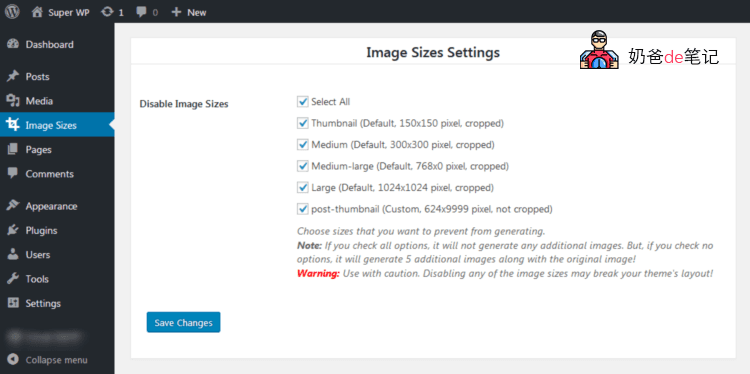Click the comments count 0
The image size is (750, 374).
(x=155, y=13)
